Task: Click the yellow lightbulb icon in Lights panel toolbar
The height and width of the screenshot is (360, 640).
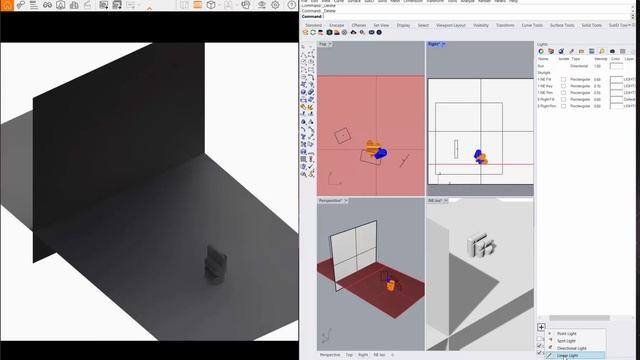Action: (x=602, y=51)
